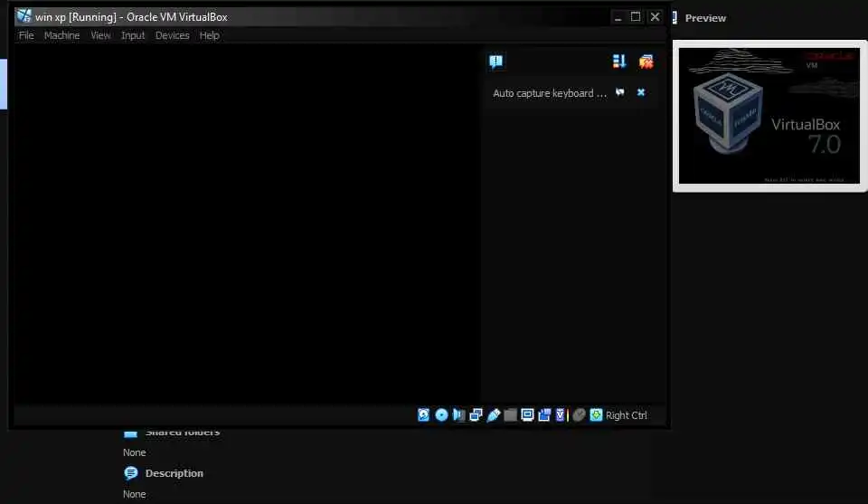
Task: Delete all finished notifications icon
Action: click(x=646, y=61)
